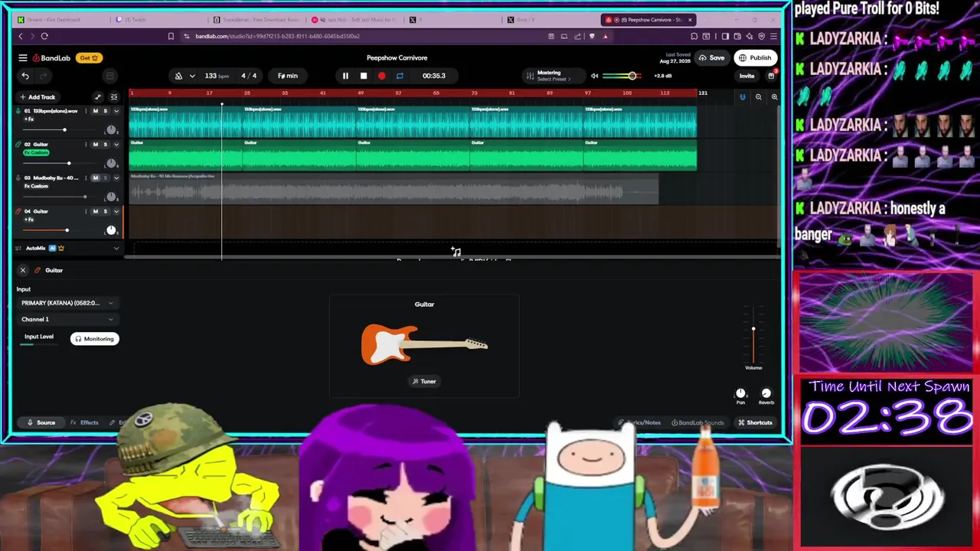
Task: Unmute track 03 Mudbaby Ru
Action: click(95, 178)
